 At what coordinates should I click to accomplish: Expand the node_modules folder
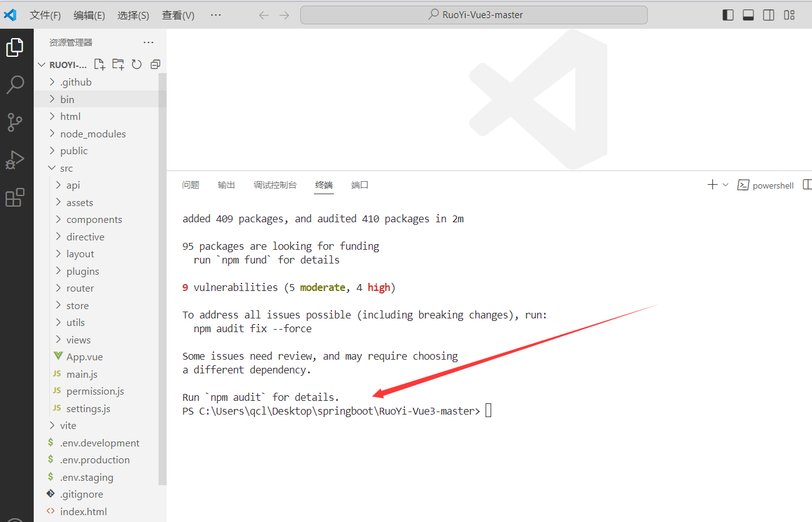(x=100, y=134)
